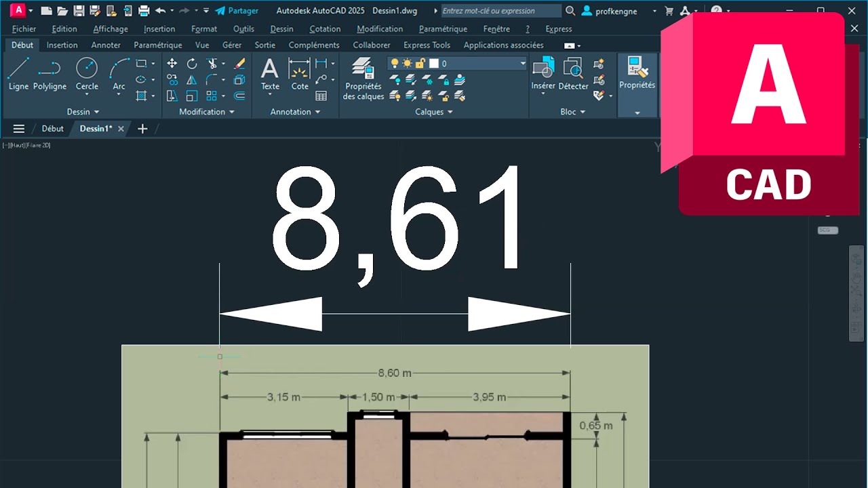The height and width of the screenshot is (488, 868).
Task: Click the search magnifier icon
Action: click(570, 11)
